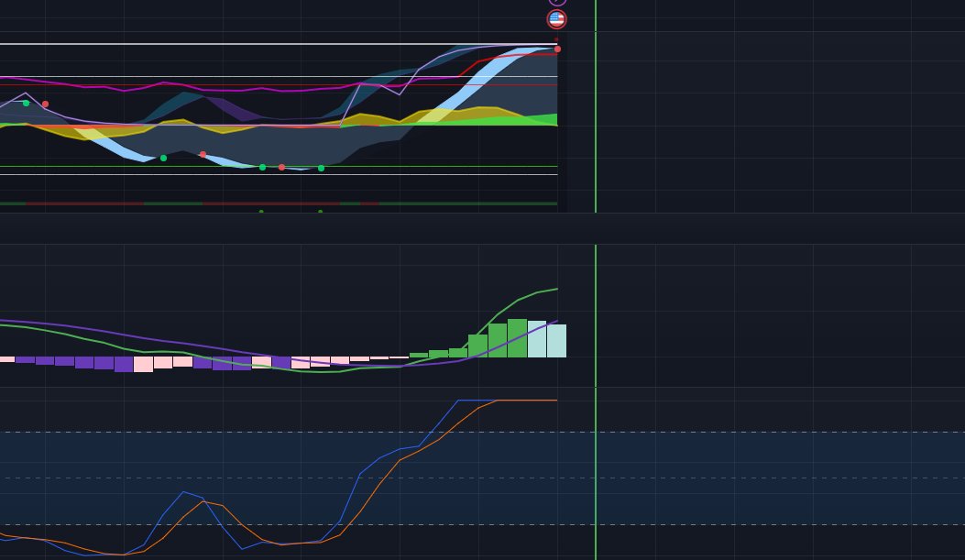Click the rightmost green dot on the support line
This screenshot has width=965, height=560.
point(321,168)
